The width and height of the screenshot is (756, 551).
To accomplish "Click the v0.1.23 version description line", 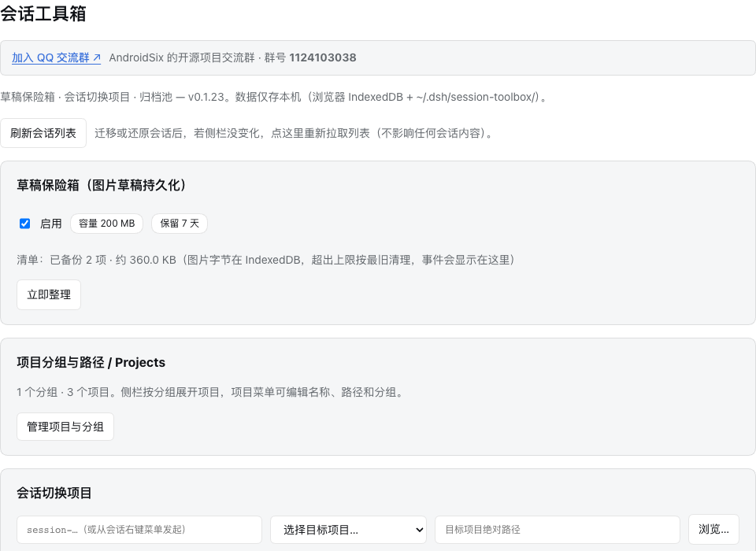I will (x=274, y=97).
